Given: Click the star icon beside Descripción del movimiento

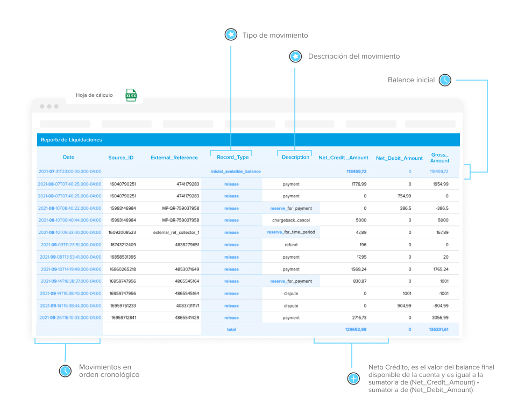Looking at the screenshot, I should pos(295,56).
